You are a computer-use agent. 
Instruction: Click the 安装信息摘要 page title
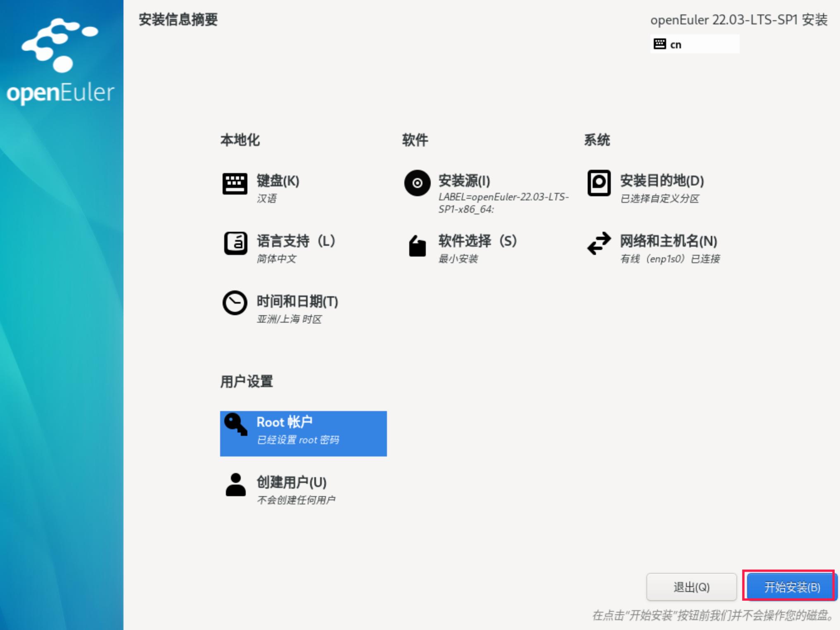(179, 19)
